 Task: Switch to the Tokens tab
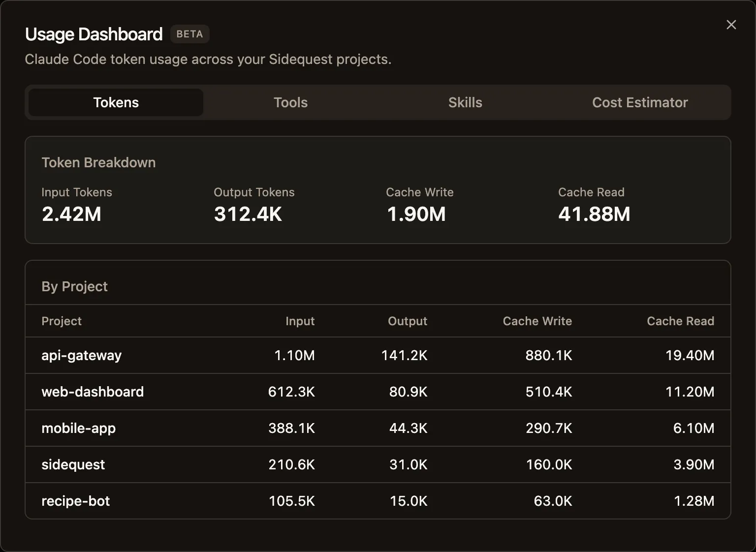116,102
